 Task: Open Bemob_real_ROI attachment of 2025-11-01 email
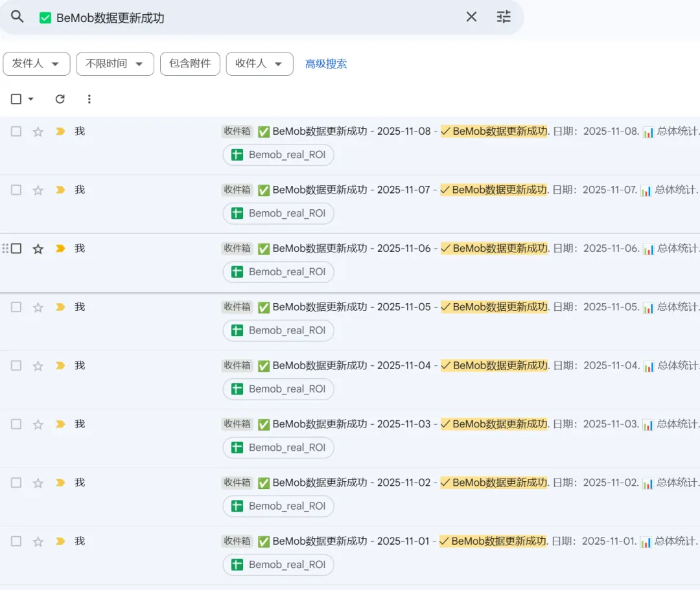279,565
